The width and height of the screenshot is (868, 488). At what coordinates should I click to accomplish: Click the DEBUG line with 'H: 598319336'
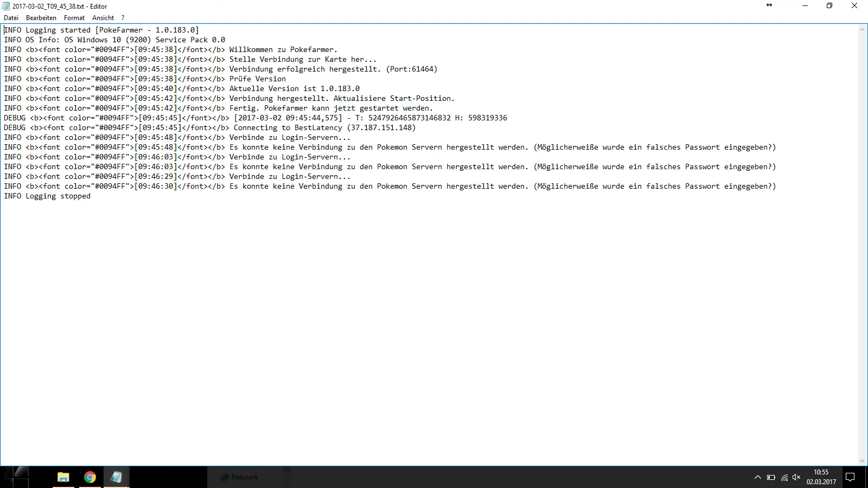[256, 118]
